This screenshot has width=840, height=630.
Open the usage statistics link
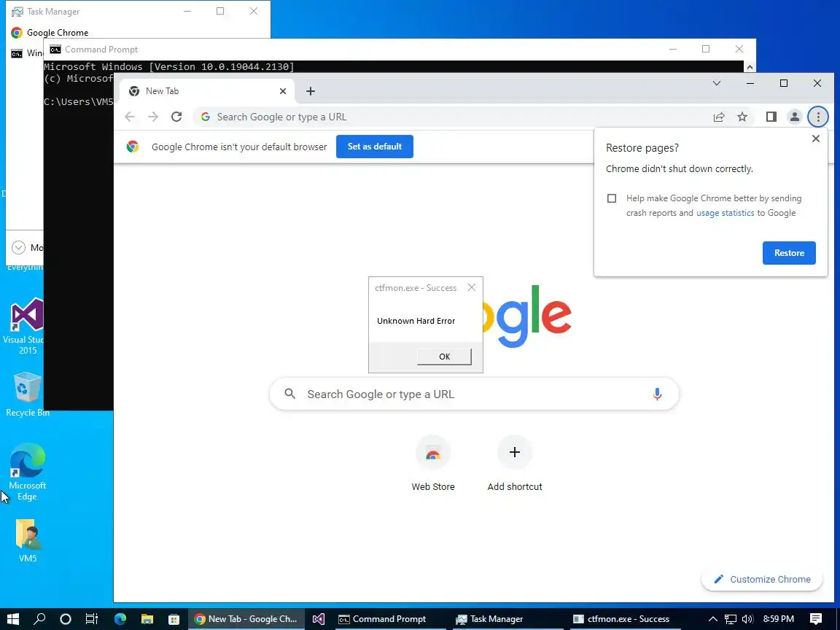point(726,213)
